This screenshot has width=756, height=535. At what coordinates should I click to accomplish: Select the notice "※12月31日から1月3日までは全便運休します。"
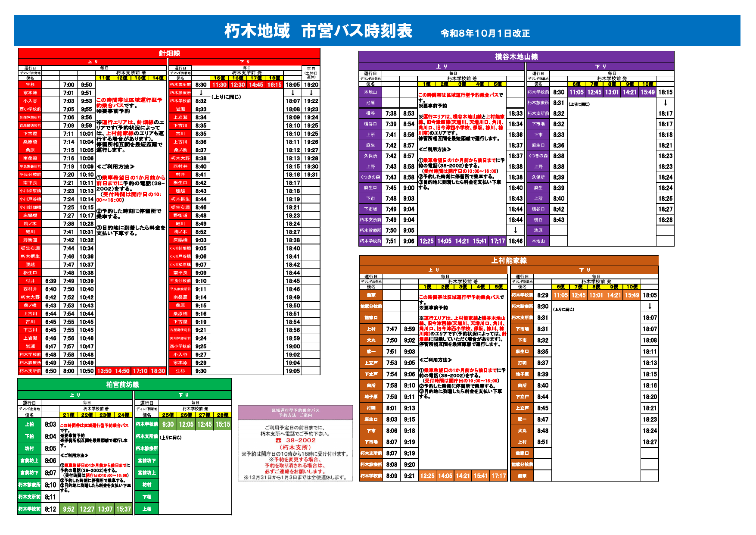[x=295, y=477]
